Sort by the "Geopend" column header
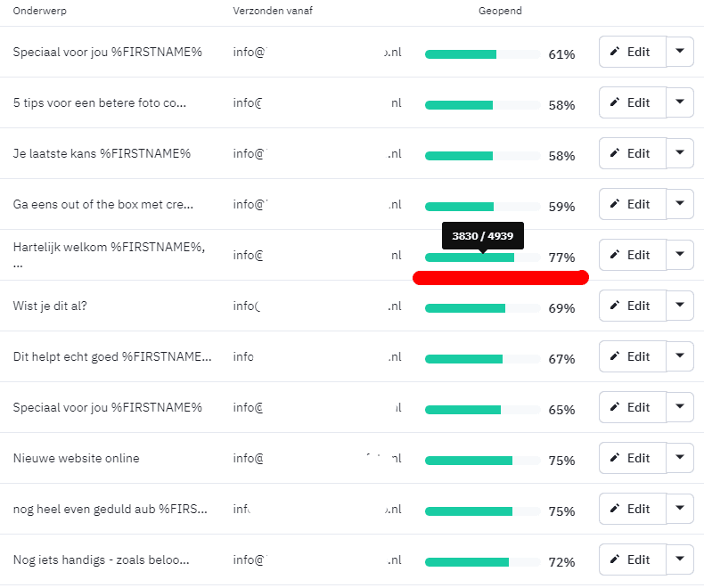Viewport: 704px width, 588px height. click(499, 12)
